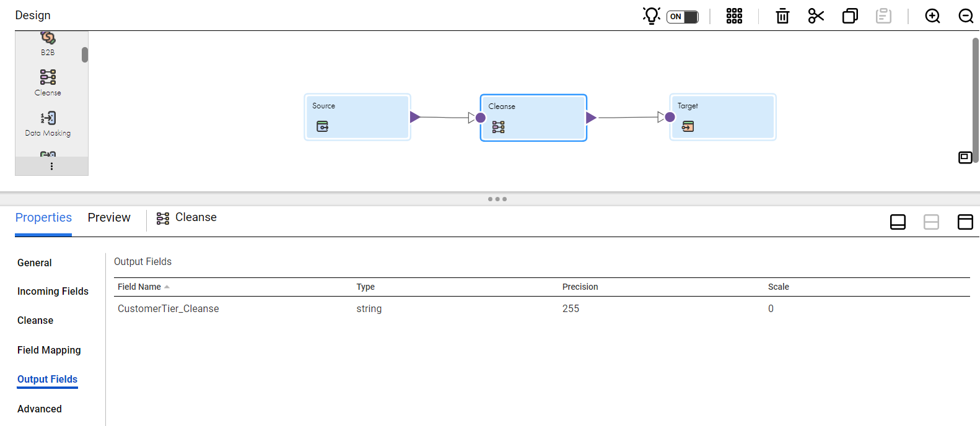The image size is (980, 426).
Task: Open the Output Fields section
Action: 47,379
